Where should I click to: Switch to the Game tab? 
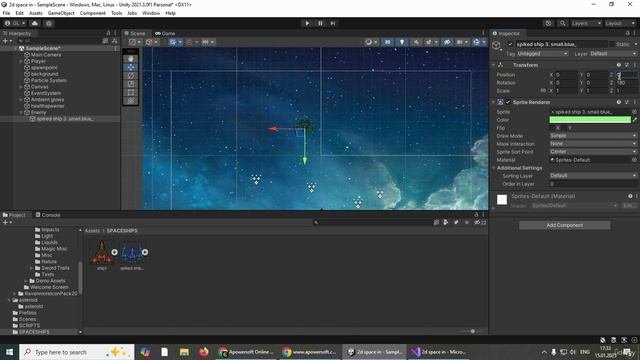pos(165,33)
